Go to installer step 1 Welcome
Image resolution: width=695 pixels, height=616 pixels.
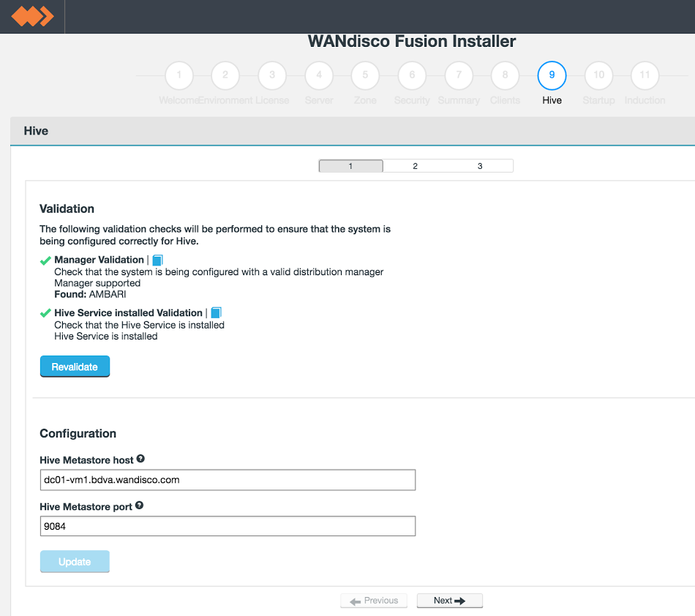point(179,75)
